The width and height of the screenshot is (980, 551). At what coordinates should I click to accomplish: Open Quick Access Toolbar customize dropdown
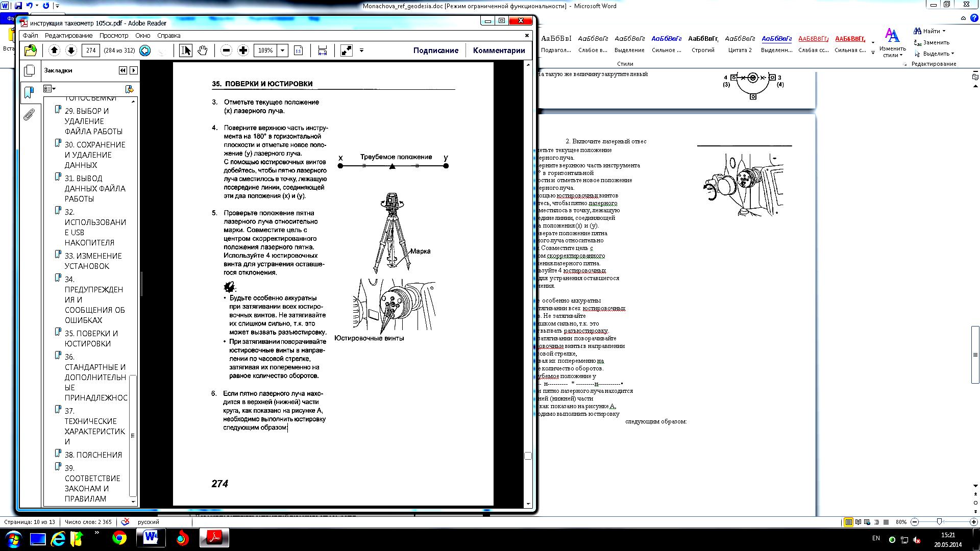57,6
